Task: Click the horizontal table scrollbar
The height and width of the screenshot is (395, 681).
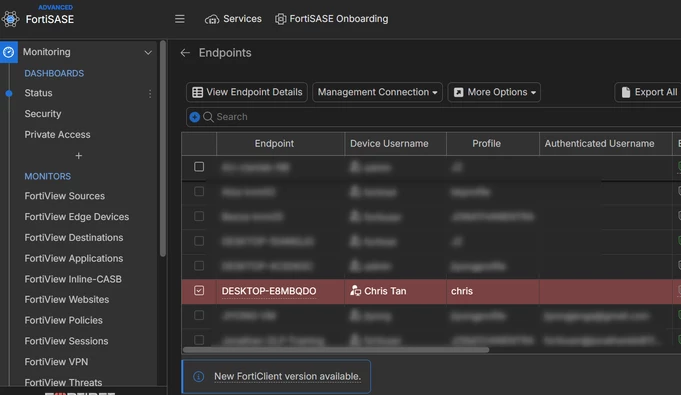Action: click(336, 350)
